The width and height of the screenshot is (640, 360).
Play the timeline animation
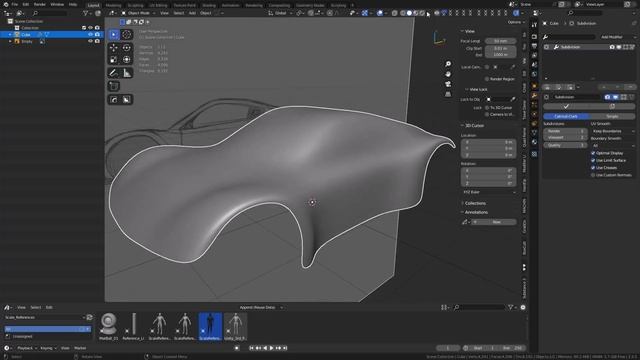(271, 348)
